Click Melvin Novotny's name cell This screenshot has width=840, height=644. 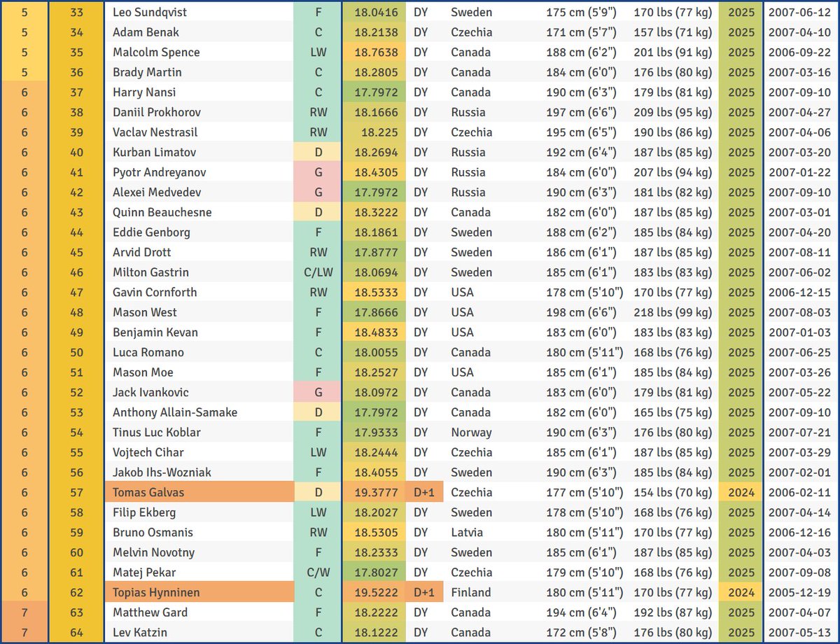(199, 552)
